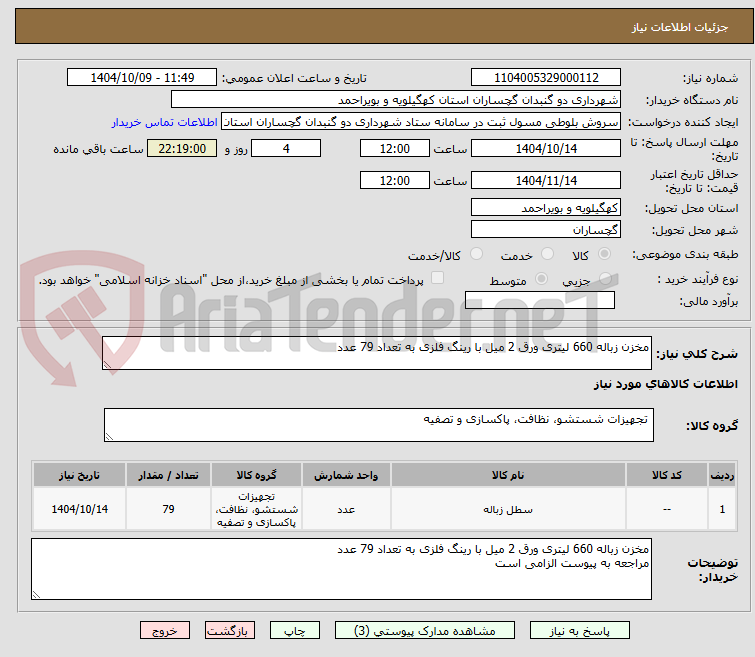Click the goods group cell تجهیزات شستشو، نظافت
The image size is (755, 657).
point(256,509)
